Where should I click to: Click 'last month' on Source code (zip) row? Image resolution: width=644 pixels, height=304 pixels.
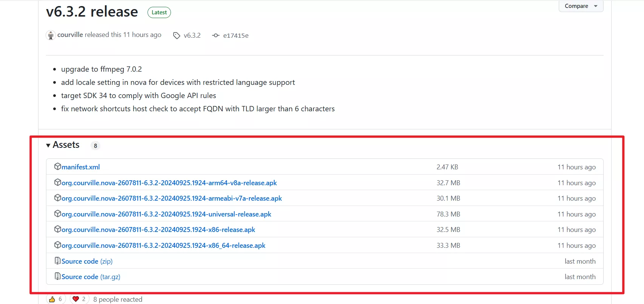click(580, 261)
